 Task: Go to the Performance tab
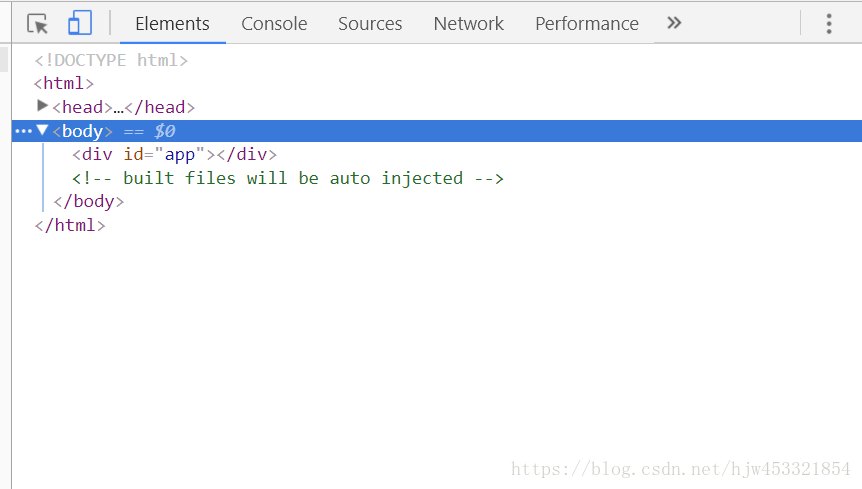(x=587, y=23)
